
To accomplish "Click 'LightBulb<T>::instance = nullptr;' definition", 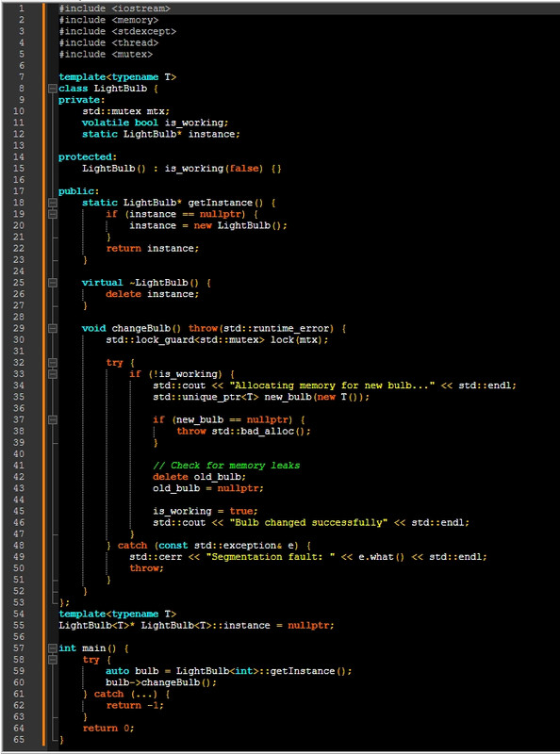I will click(x=238, y=626).
